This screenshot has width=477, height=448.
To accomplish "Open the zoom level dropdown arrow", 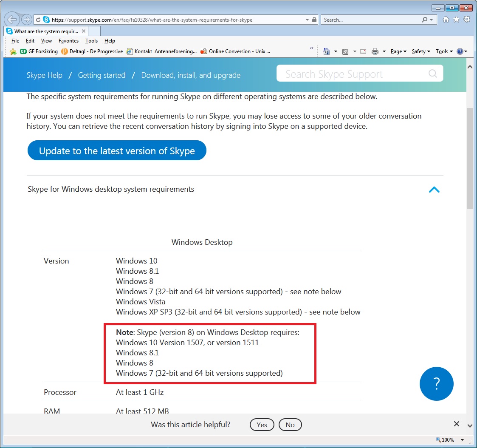I will [x=462, y=439].
